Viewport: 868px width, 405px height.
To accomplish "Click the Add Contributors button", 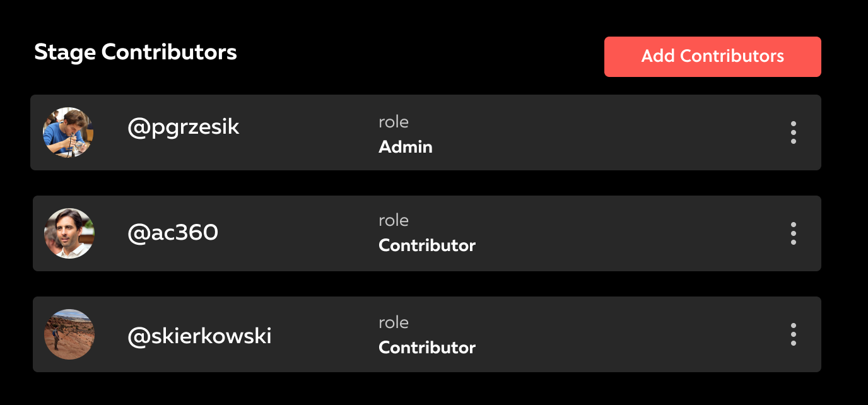I will [712, 57].
